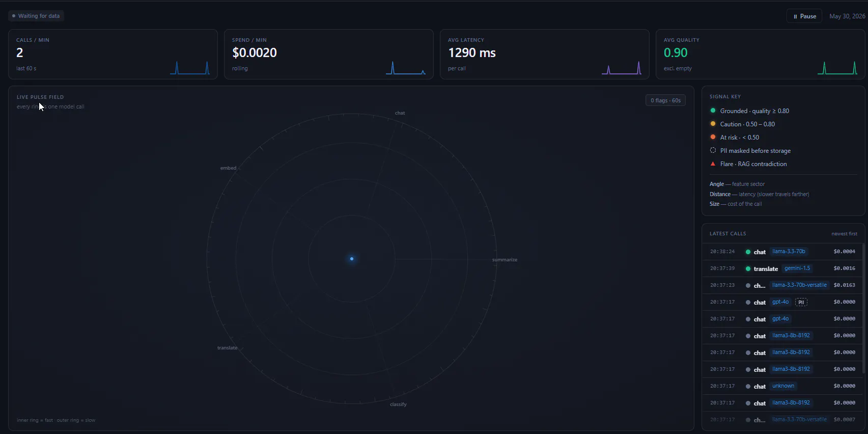The height and width of the screenshot is (434, 868).
Task: Click the translate sector label on radar
Action: [x=227, y=348]
